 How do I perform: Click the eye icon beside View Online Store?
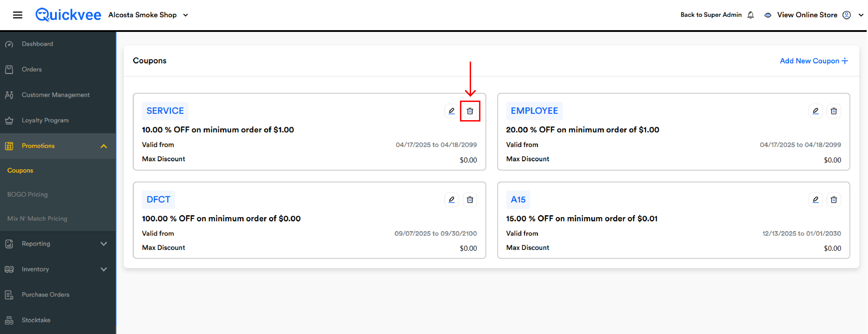[768, 15]
